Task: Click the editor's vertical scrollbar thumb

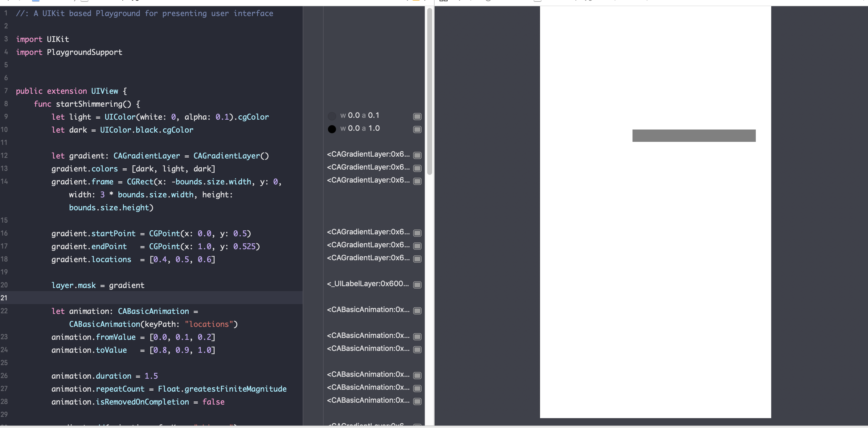Action: (x=429, y=91)
